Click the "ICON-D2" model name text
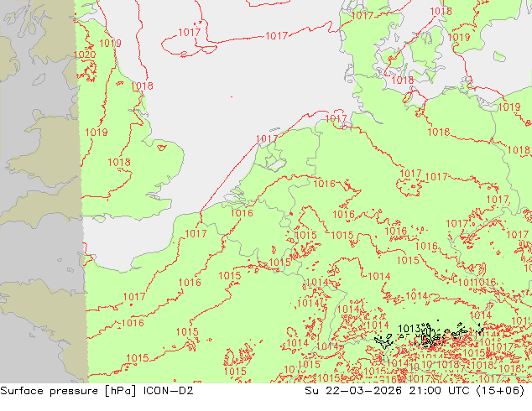Image resolution: width=532 pixels, height=411 pixels. (169, 391)
